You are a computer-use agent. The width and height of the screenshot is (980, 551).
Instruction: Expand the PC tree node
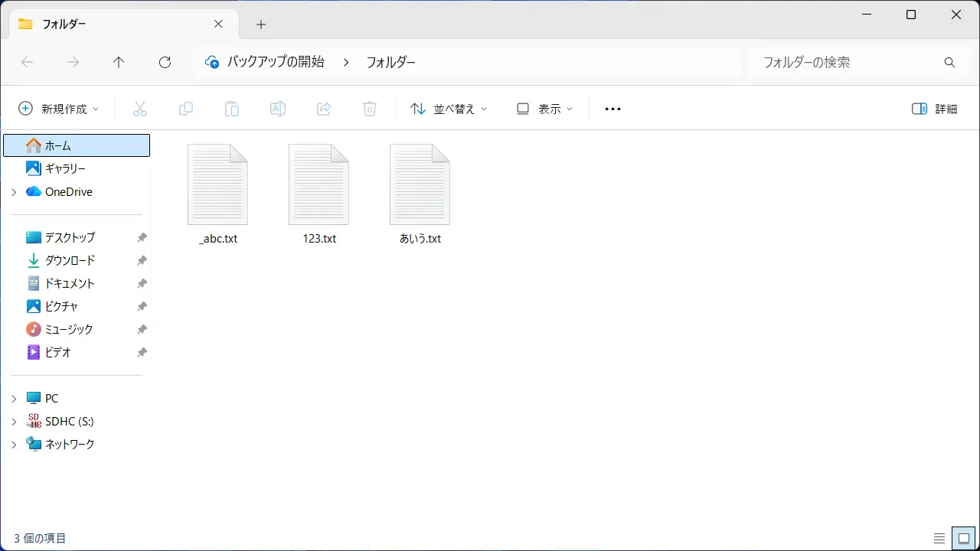click(x=14, y=399)
